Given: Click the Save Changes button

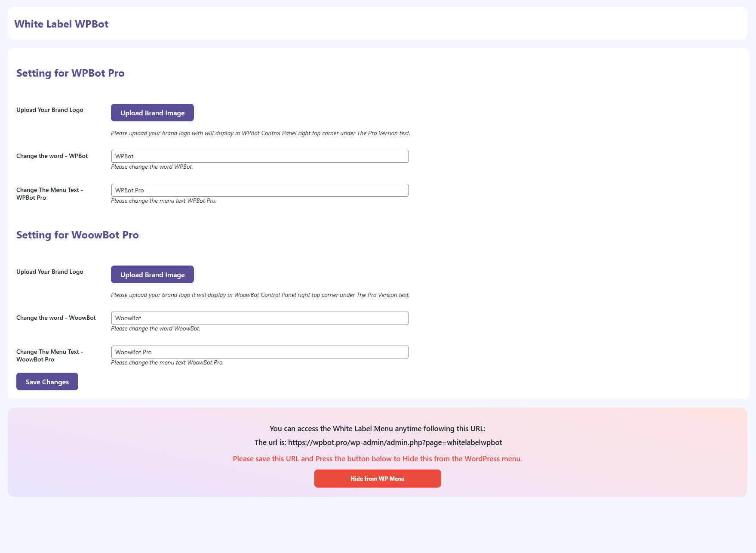Looking at the screenshot, I should (x=47, y=382).
